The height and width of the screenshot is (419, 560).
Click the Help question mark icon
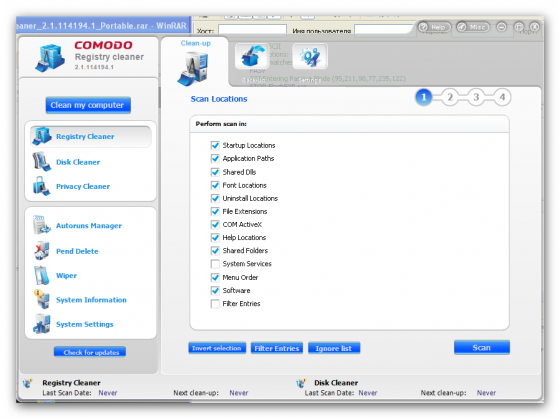[424, 27]
